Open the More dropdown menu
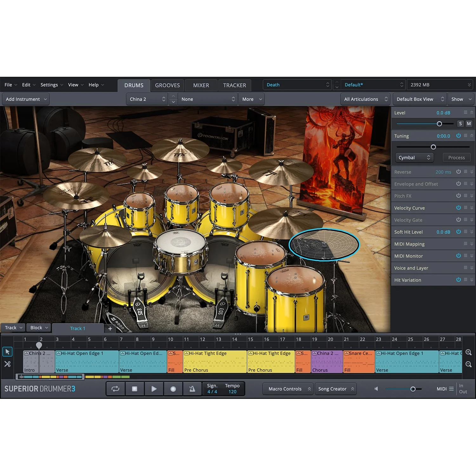Viewport: 476px width, 476px height. [251, 99]
